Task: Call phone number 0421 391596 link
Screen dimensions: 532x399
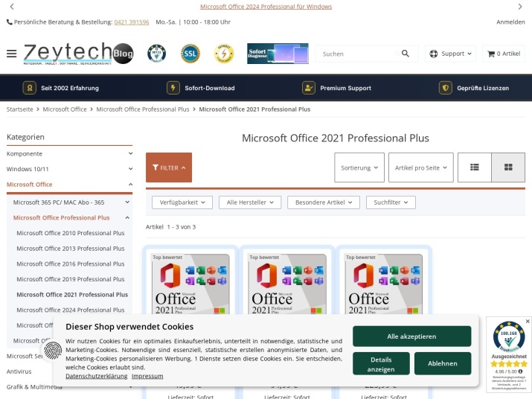Action: point(132,22)
